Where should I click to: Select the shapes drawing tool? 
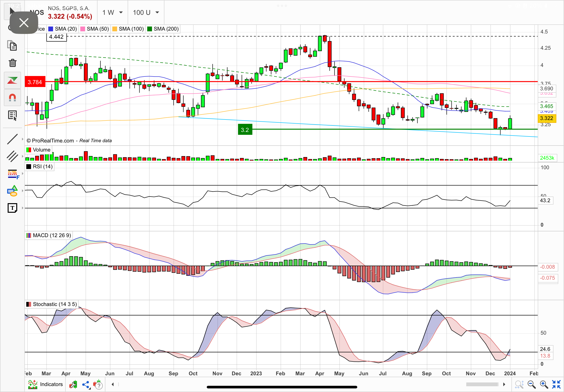(12, 191)
